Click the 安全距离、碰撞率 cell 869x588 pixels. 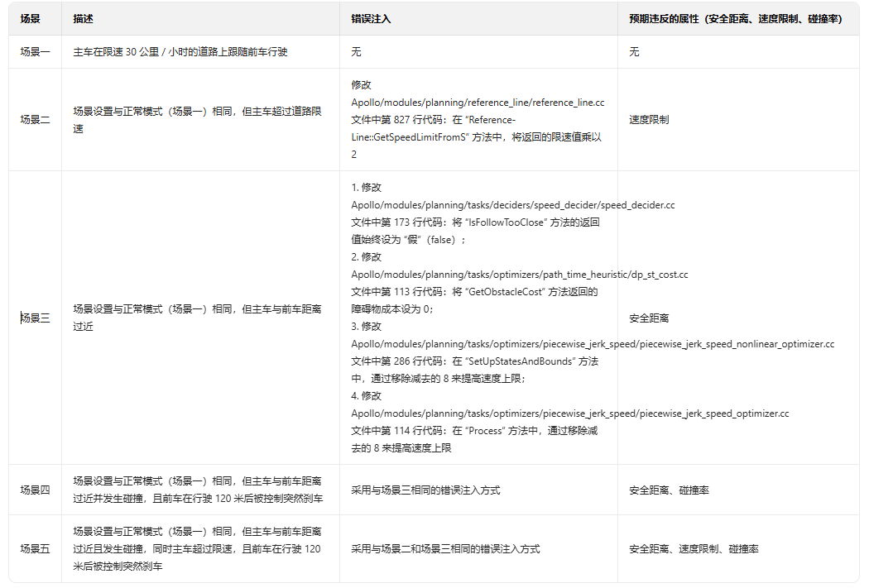tap(669, 490)
